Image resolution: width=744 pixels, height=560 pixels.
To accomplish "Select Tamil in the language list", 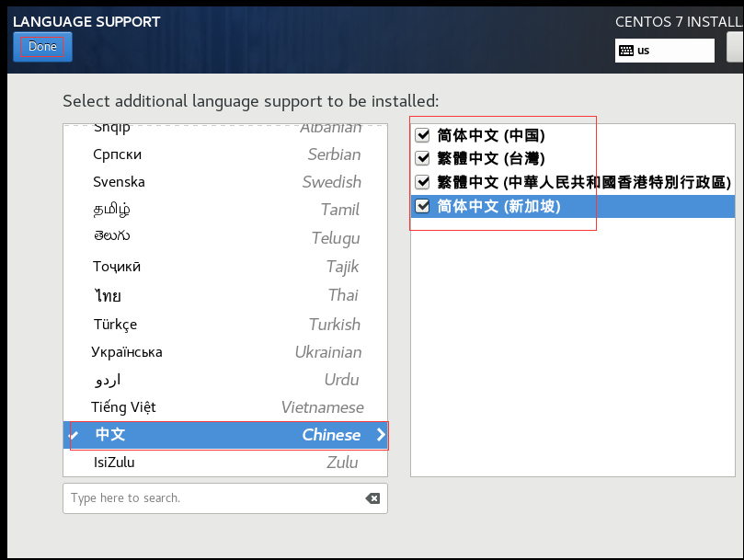I will pyautogui.click(x=225, y=210).
